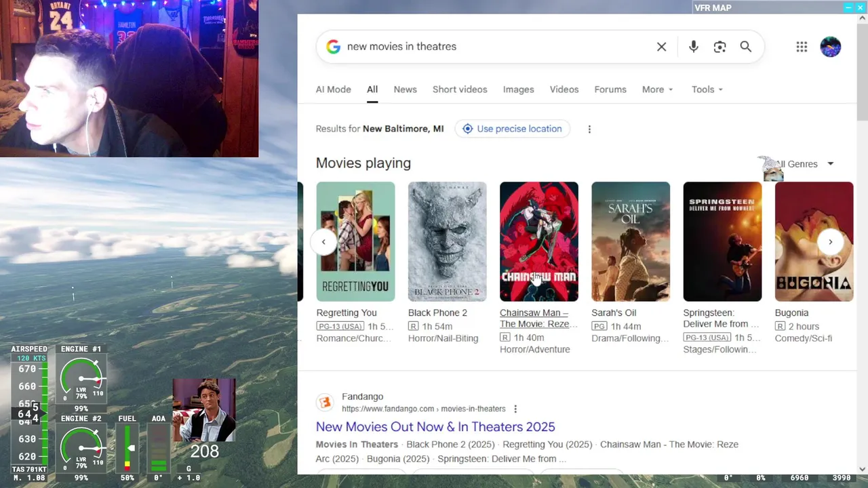
Task: Switch to AI Mode tab
Action: [x=333, y=89]
